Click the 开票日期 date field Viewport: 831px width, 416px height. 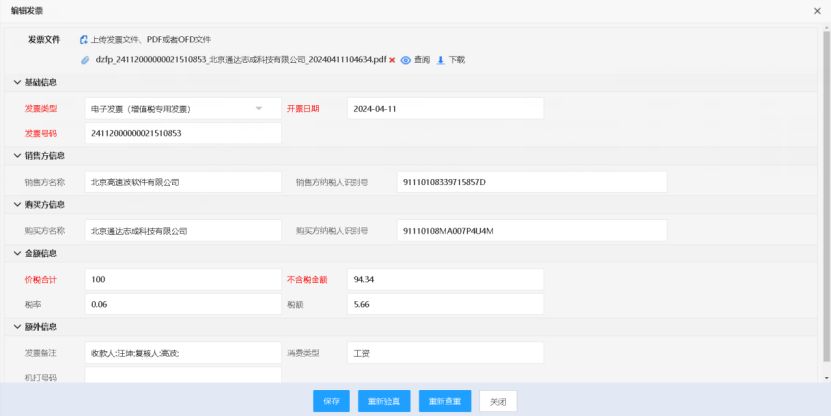[445, 108]
